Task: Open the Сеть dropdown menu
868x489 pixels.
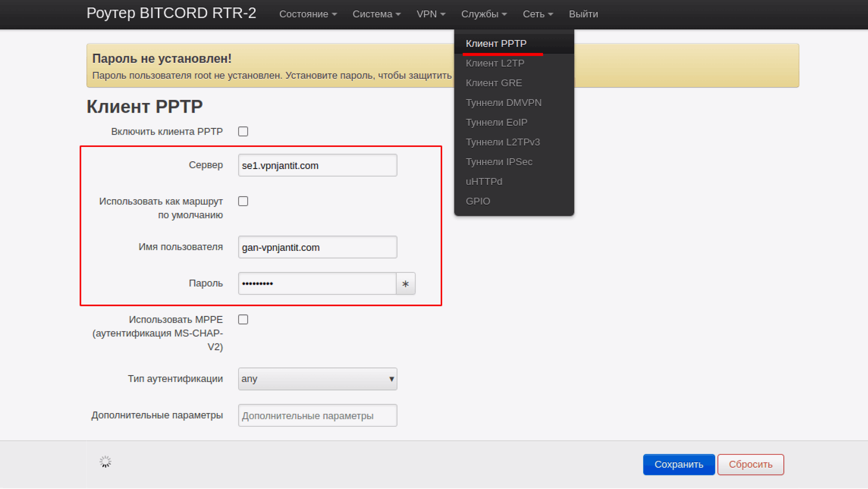Action: tap(538, 14)
